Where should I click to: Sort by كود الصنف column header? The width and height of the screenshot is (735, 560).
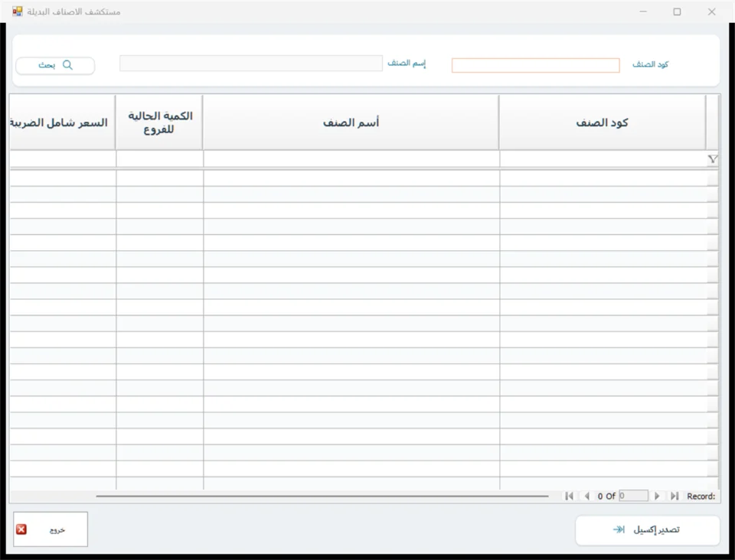[x=603, y=122]
